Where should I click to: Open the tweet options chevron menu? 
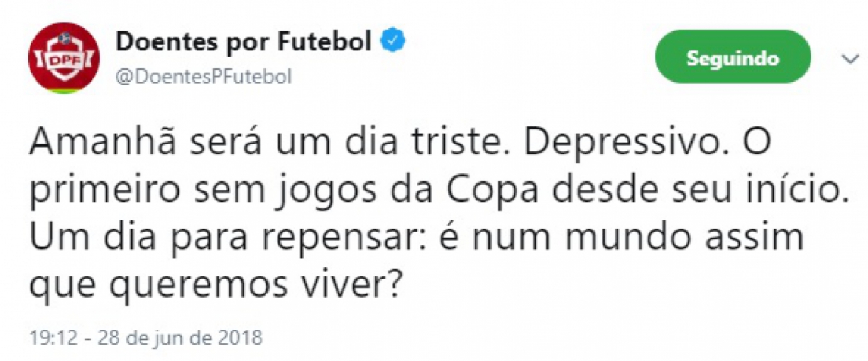850,59
